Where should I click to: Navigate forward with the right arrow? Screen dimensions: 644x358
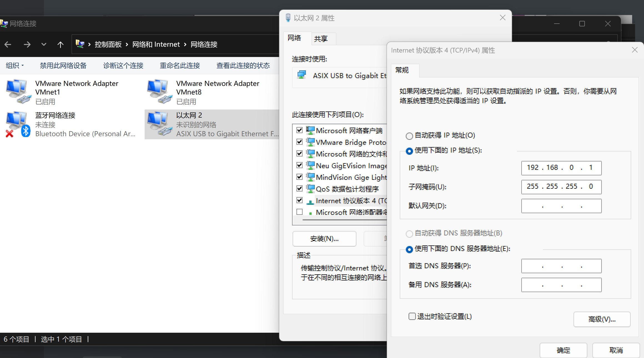point(27,44)
